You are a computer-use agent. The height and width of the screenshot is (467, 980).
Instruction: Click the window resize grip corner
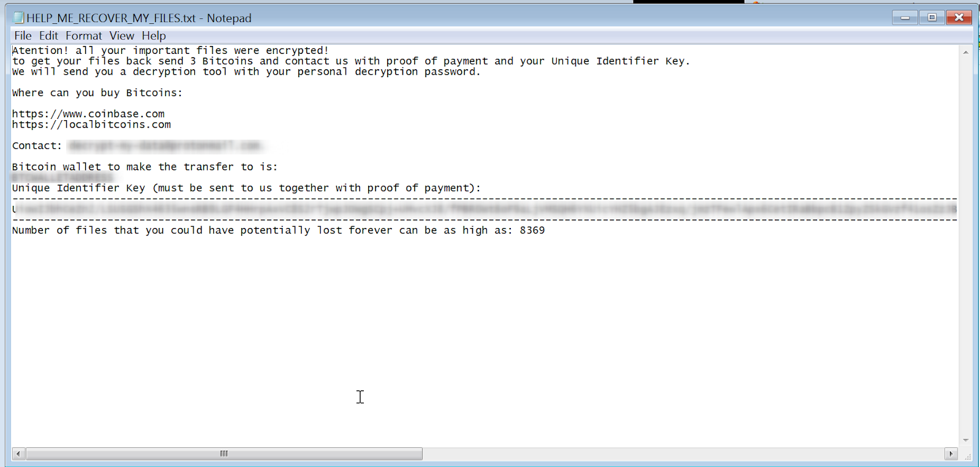pos(967,456)
